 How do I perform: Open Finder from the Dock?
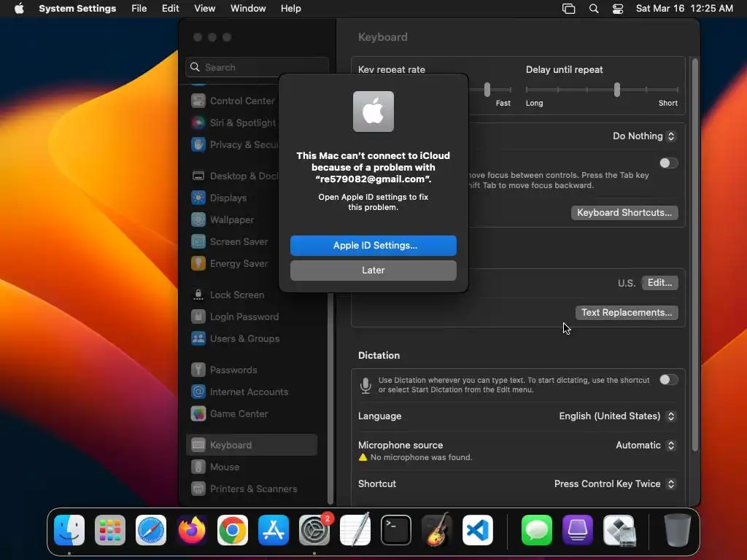click(69, 530)
